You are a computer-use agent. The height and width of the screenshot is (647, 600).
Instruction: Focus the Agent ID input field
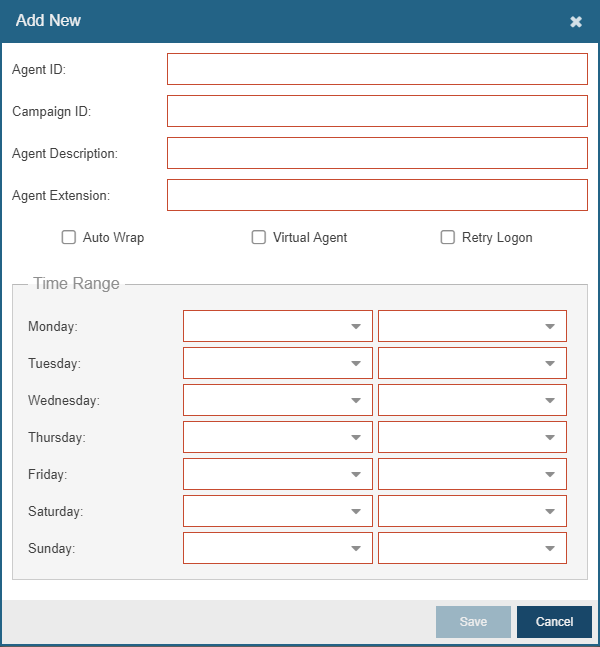[x=377, y=69]
